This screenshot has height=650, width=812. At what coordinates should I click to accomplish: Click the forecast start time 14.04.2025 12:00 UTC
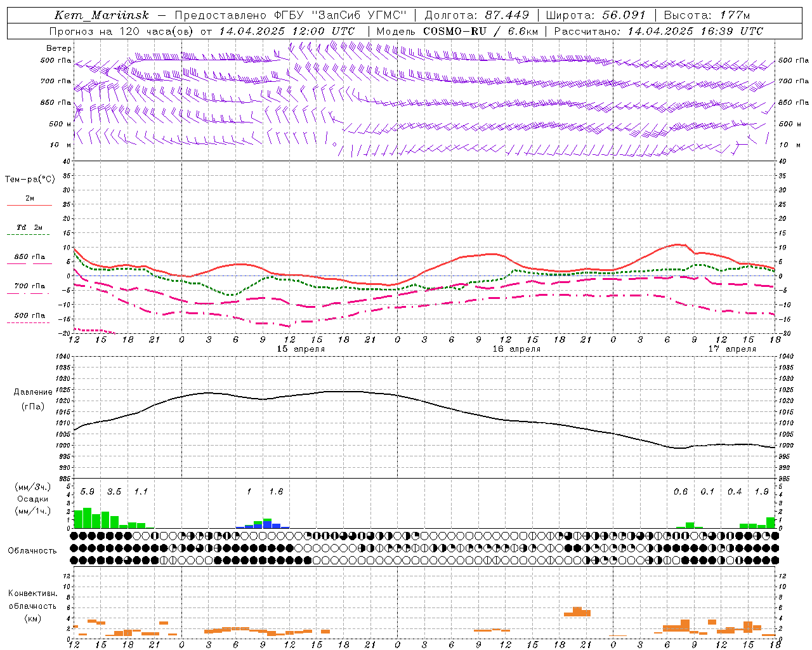click(287, 31)
